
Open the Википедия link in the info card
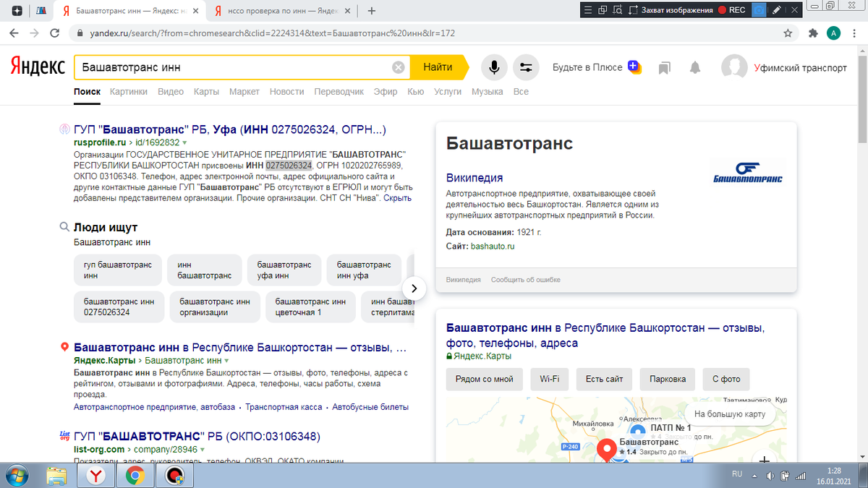(475, 178)
